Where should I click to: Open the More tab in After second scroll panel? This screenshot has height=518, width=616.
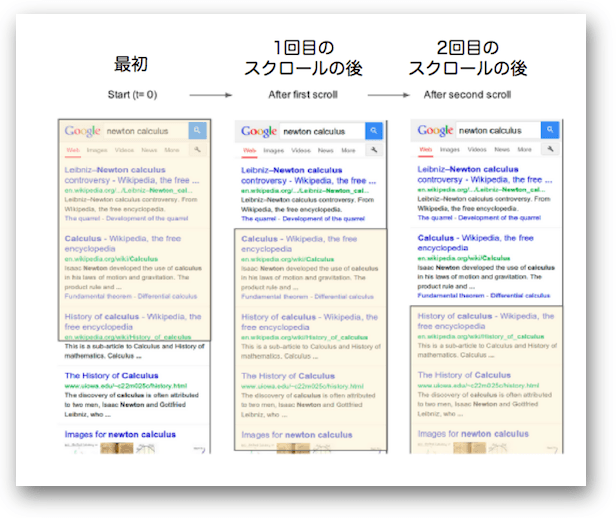524,150
